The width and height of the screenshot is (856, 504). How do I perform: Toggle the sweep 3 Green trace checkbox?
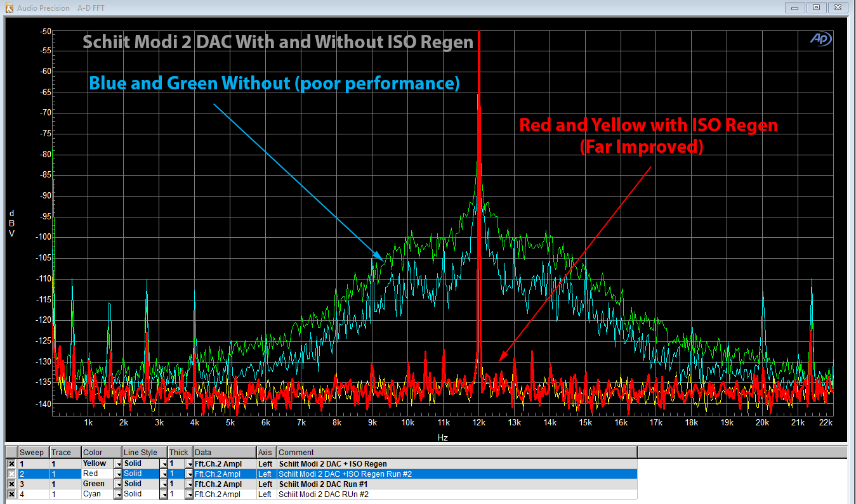pos(11,484)
